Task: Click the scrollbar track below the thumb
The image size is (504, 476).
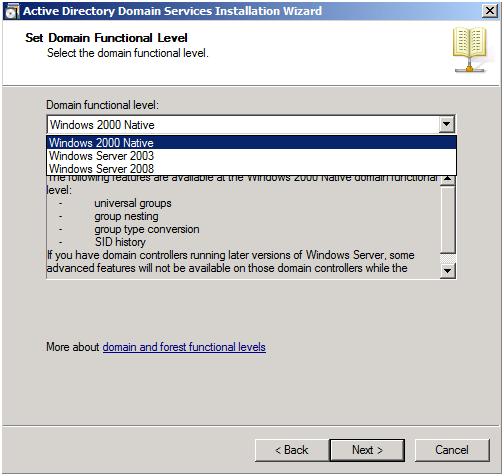Action: pyautogui.click(x=448, y=259)
